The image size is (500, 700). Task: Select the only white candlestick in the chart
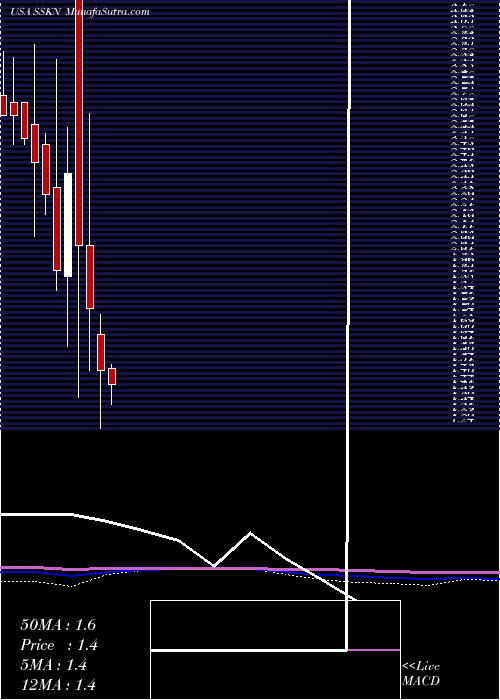point(68,225)
